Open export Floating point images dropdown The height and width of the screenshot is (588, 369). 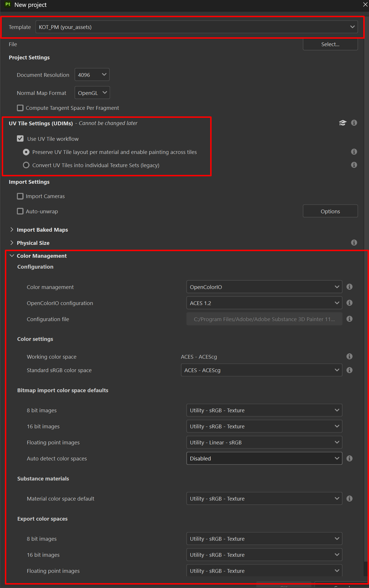(264, 570)
